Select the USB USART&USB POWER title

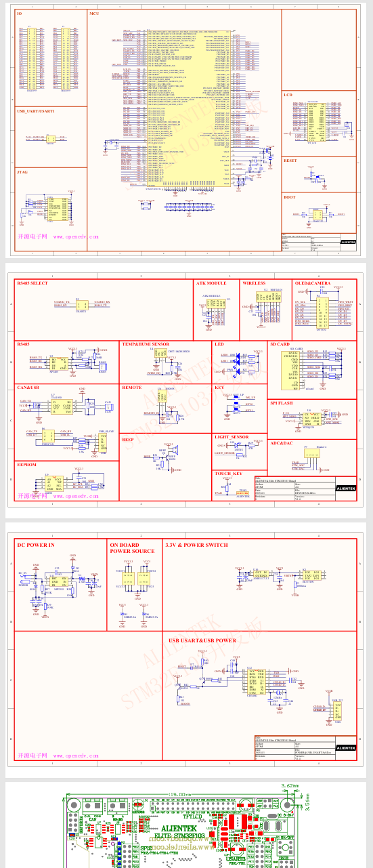pos(202,640)
